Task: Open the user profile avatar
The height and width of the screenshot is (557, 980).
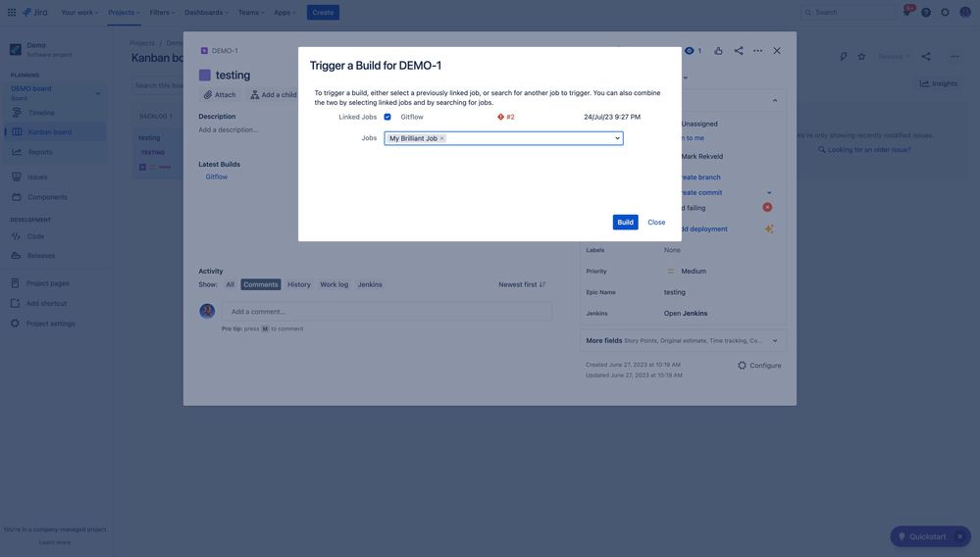Action: 964,13
